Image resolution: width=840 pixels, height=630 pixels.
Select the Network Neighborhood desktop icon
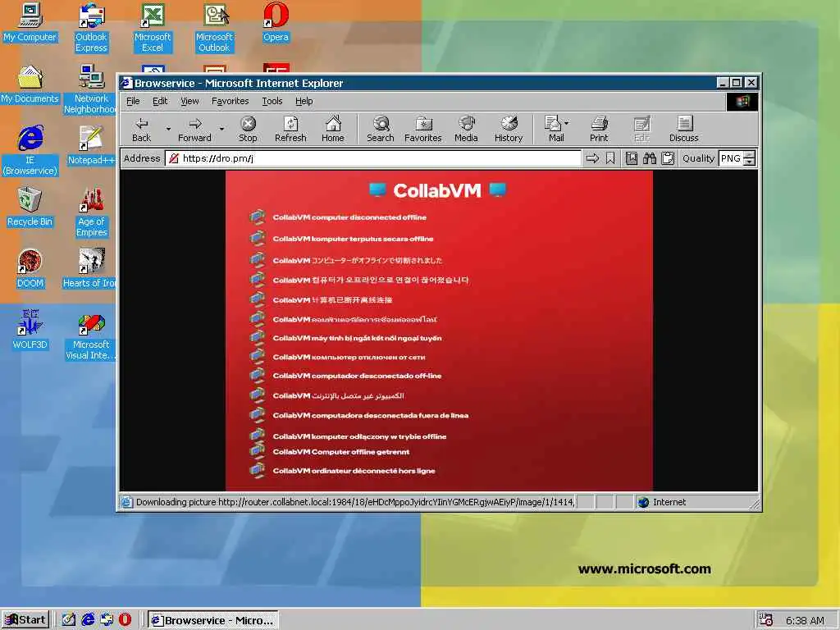coord(90,90)
